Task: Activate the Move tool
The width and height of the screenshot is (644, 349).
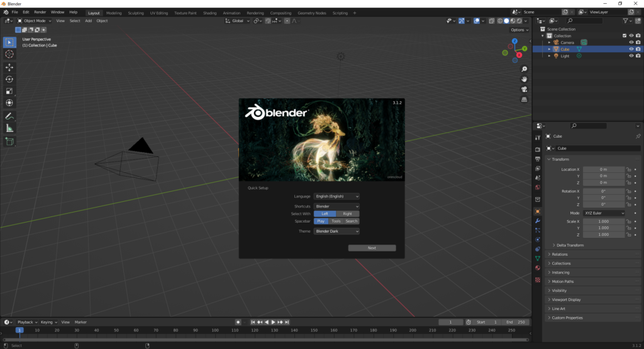Action: click(9, 67)
